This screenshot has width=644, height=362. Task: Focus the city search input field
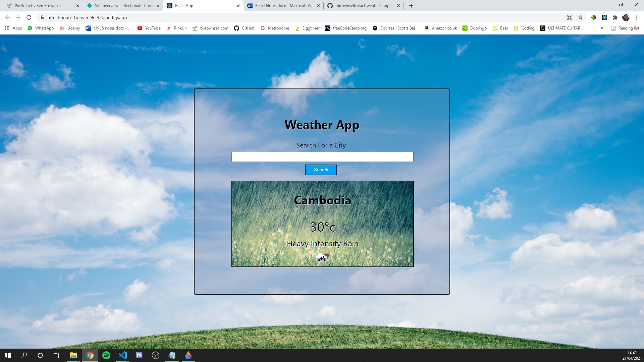click(322, 157)
